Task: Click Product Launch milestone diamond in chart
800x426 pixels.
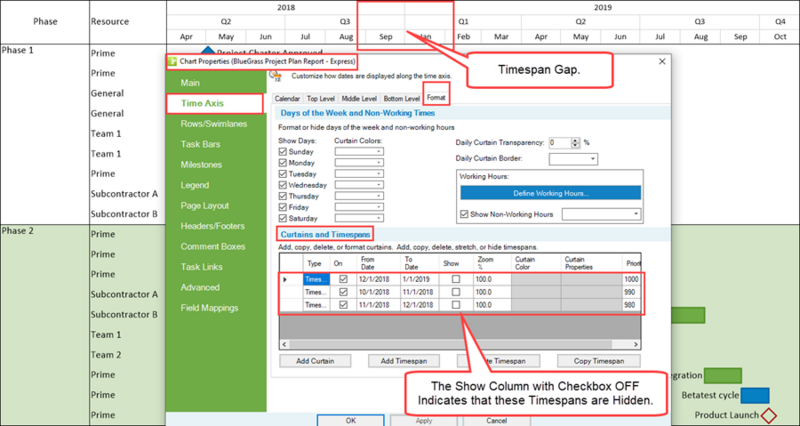Action: (x=768, y=415)
